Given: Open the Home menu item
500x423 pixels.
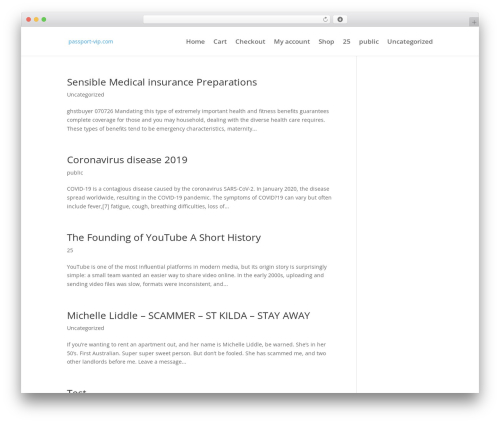Looking at the screenshot, I should click(195, 42).
